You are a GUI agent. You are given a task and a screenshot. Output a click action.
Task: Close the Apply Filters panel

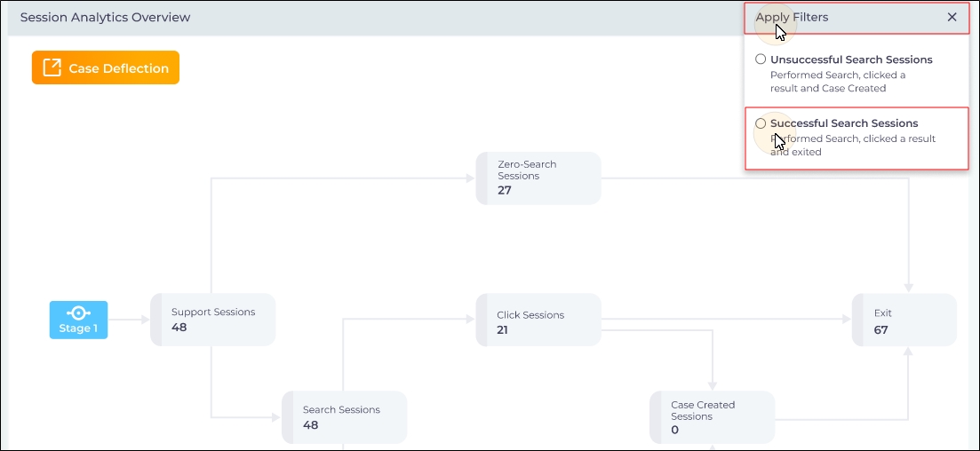(x=952, y=18)
